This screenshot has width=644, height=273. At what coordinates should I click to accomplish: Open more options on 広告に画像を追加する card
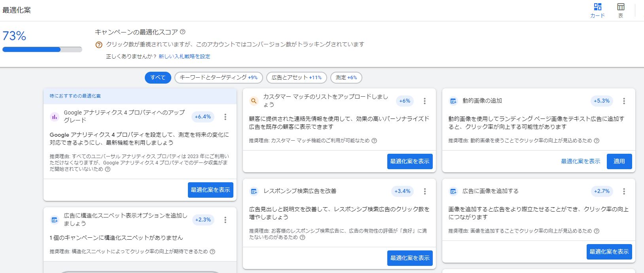click(624, 191)
